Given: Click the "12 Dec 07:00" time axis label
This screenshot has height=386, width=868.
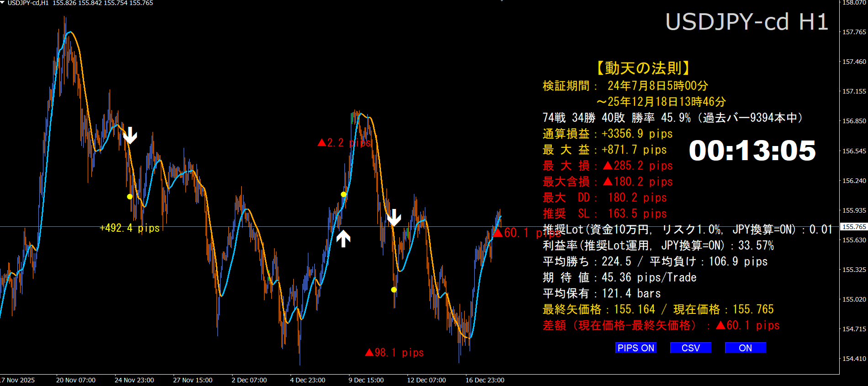Looking at the screenshot, I should point(427,380).
